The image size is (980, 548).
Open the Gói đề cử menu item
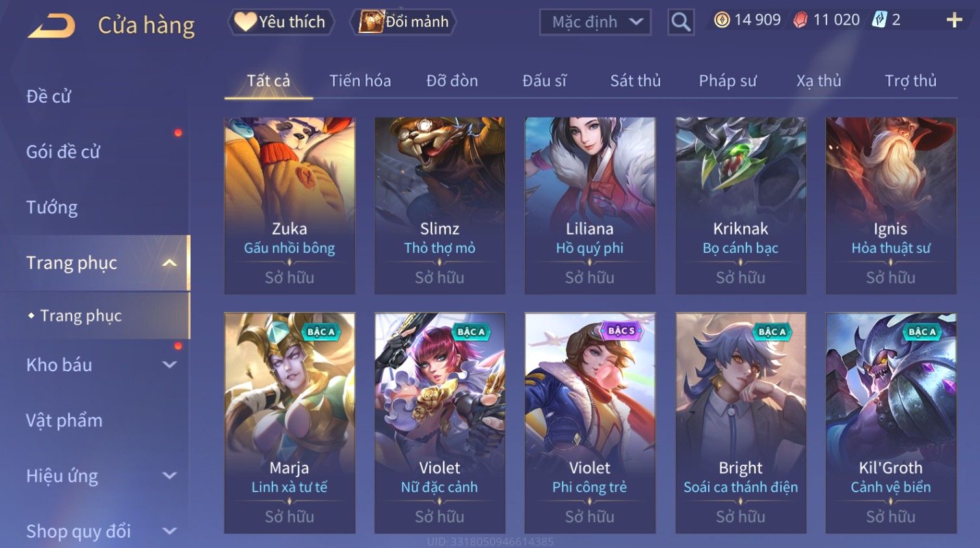(63, 152)
